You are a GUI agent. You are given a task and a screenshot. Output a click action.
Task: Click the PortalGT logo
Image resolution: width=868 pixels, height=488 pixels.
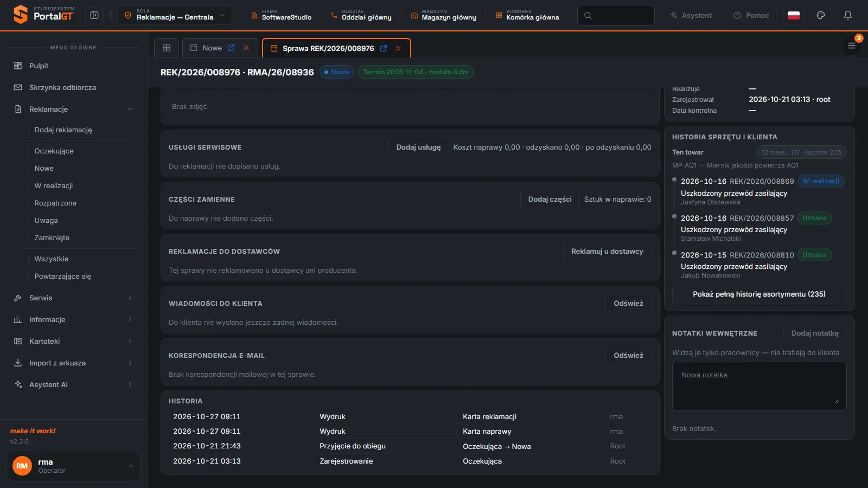[43, 14]
